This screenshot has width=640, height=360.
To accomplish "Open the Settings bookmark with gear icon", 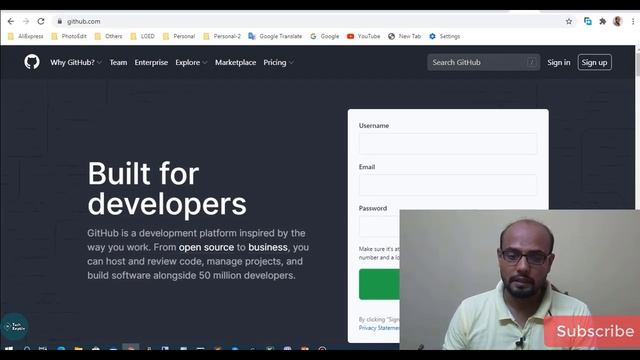I will point(444,36).
